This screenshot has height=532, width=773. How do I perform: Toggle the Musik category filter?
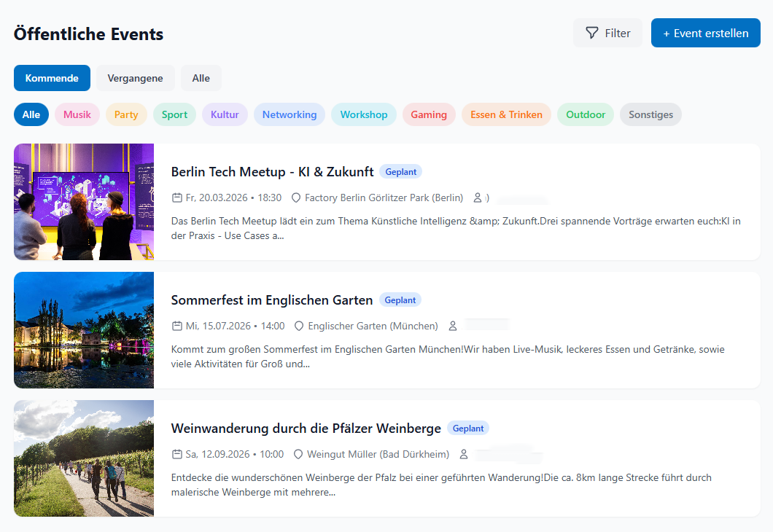[77, 114]
